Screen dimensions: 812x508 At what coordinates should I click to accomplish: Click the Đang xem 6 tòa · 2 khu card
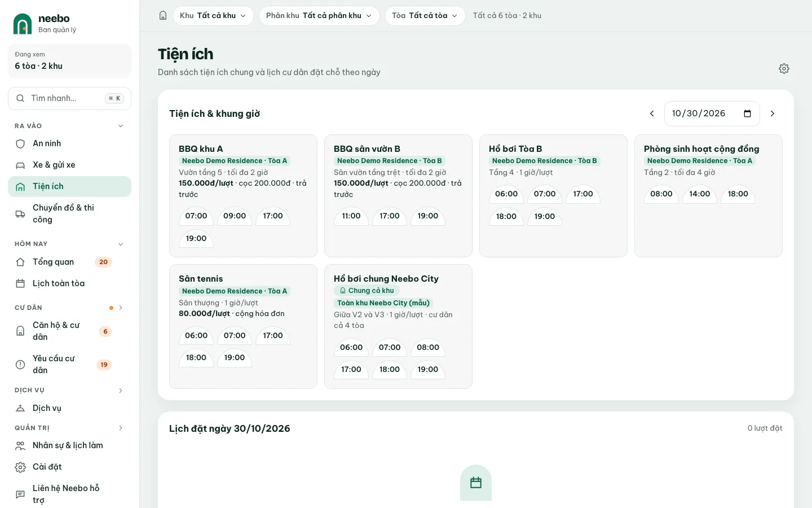pos(69,61)
